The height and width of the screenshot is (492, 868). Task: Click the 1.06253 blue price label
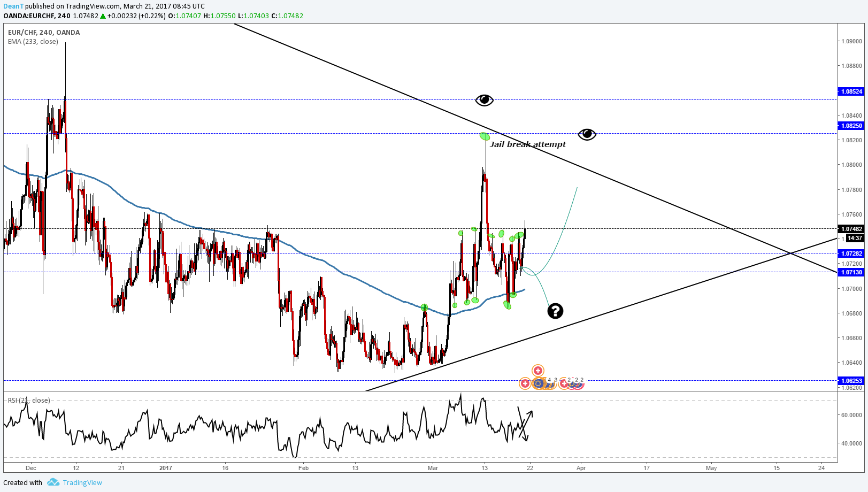[x=851, y=381]
